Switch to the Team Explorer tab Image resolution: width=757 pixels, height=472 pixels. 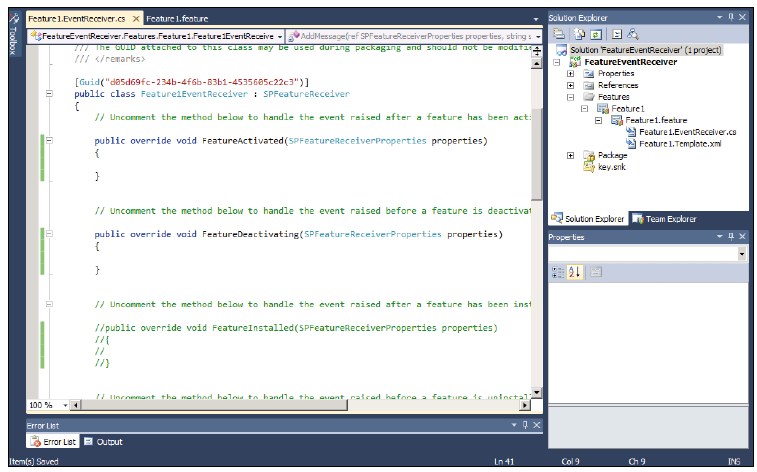coord(665,219)
